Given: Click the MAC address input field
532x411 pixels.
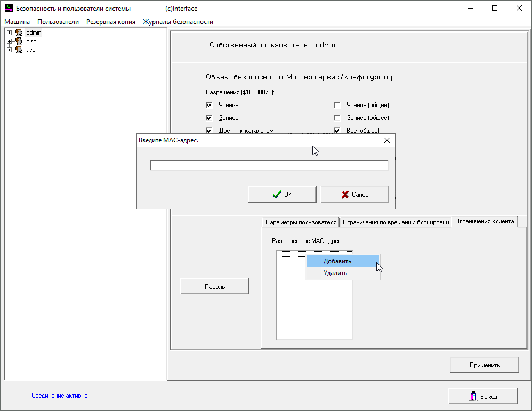Looking at the screenshot, I should click(x=269, y=166).
